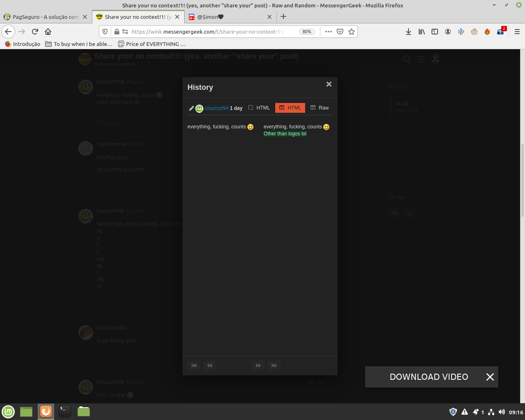
Task: Switch to Raw diff view
Action: pos(320,108)
